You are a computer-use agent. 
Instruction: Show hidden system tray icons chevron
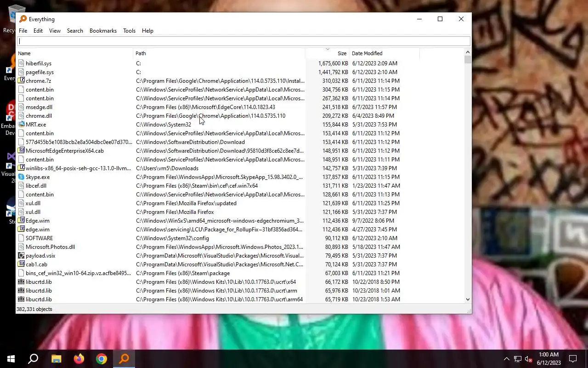click(506, 359)
